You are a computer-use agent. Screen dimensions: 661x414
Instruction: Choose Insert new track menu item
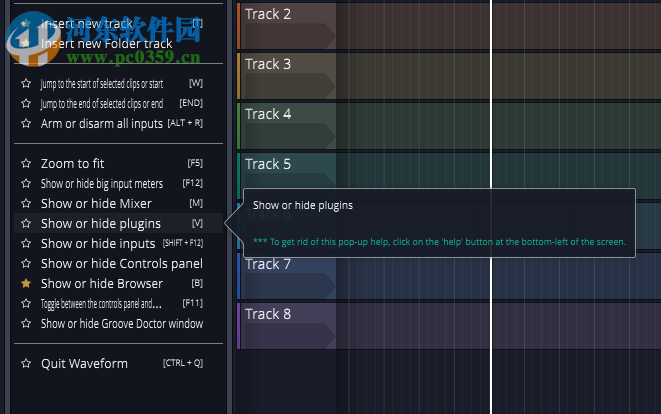coord(118,24)
